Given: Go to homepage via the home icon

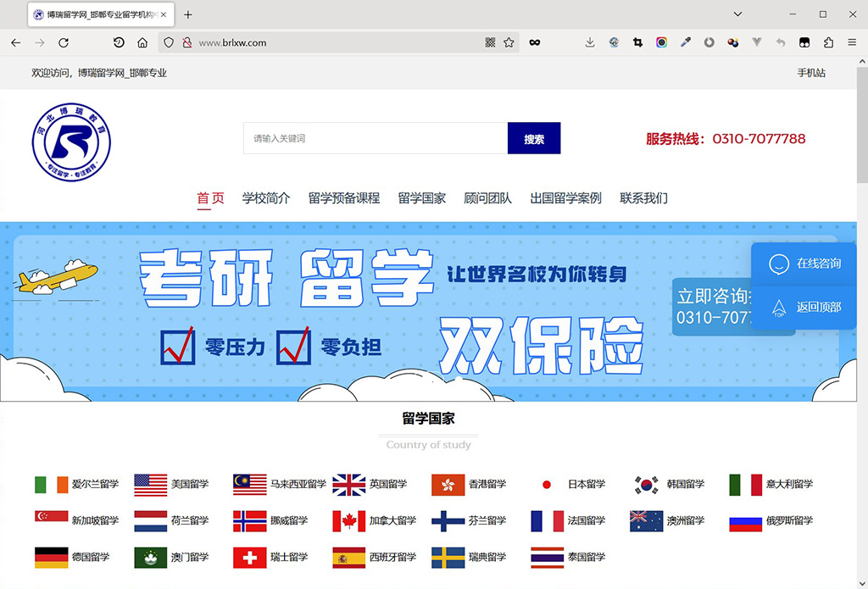Looking at the screenshot, I should (x=142, y=42).
